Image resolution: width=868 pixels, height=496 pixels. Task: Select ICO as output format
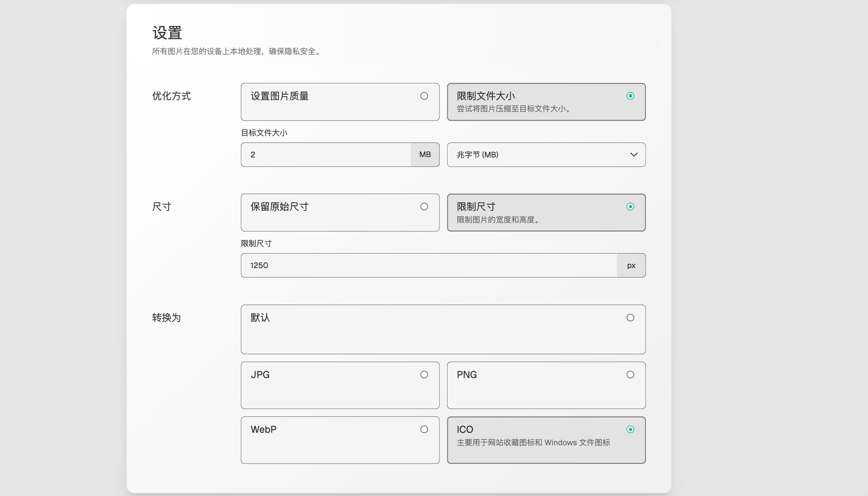pos(630,430)
